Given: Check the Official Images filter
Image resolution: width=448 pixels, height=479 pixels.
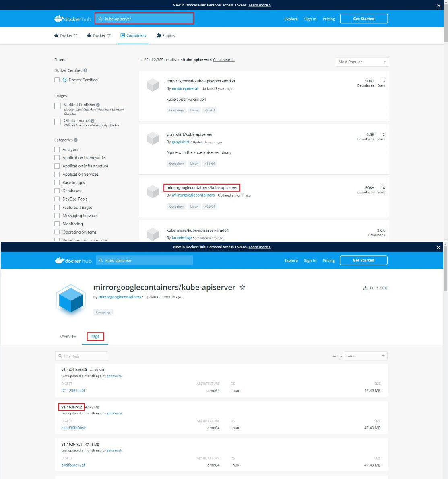Looking at the screenshot, I should tap(58, 121).
